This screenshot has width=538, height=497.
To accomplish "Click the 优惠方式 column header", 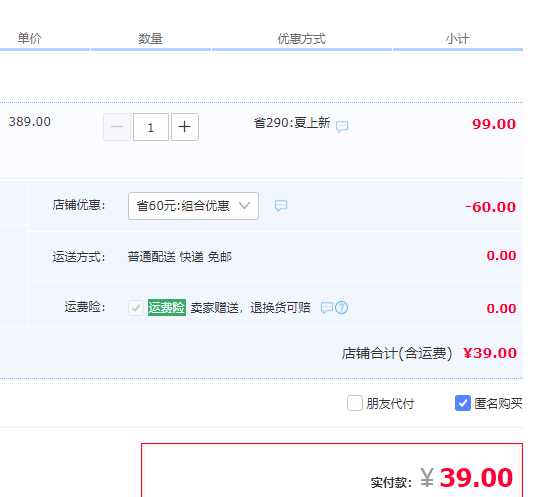I will coord(301,38).
